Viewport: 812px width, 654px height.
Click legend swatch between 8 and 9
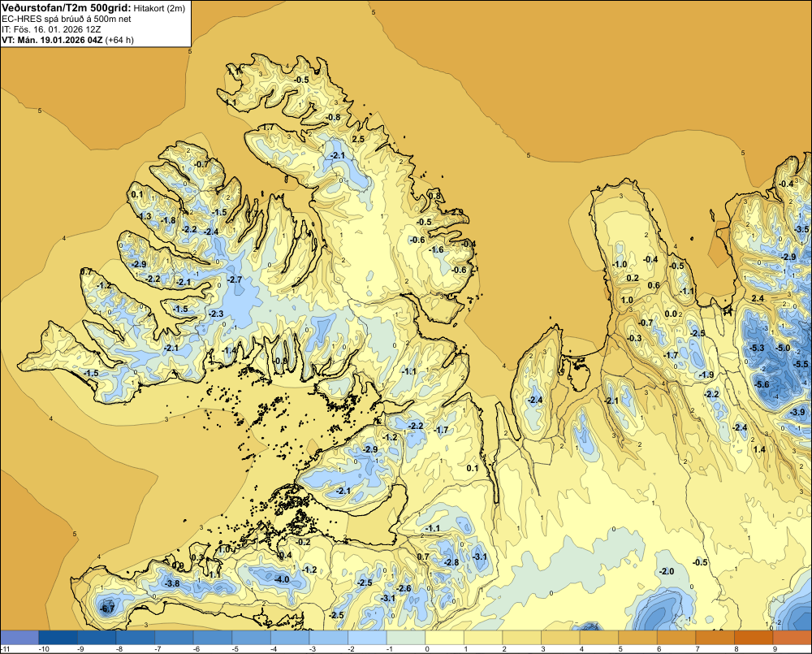coord(754,637)
